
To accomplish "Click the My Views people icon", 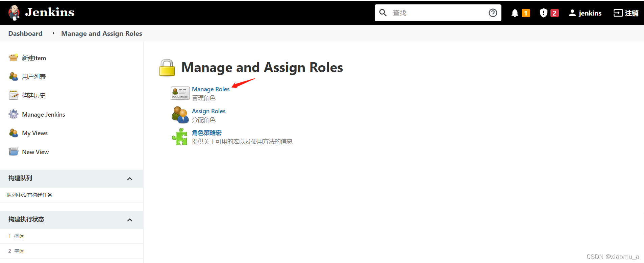I will point(14,133).
